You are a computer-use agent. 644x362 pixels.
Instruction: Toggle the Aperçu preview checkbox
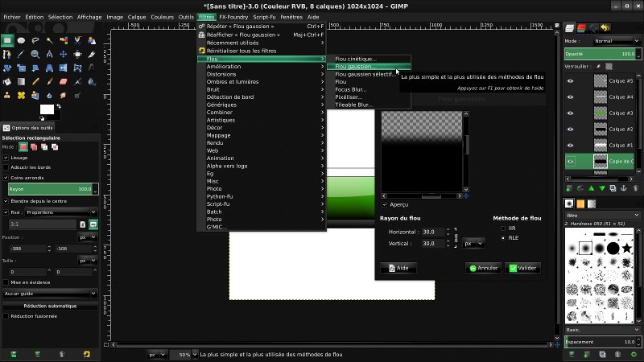385,204
